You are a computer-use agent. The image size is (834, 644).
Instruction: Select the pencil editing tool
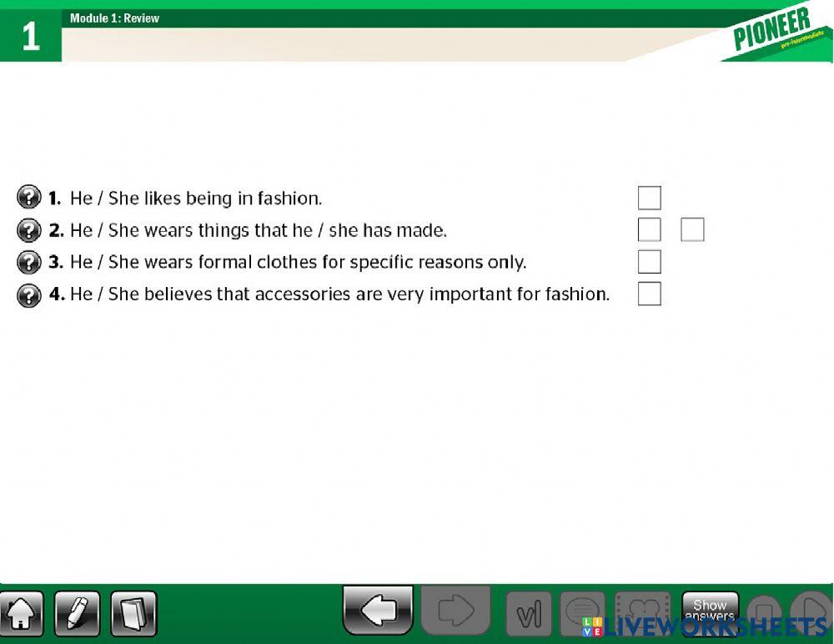[x=78, y=614]
